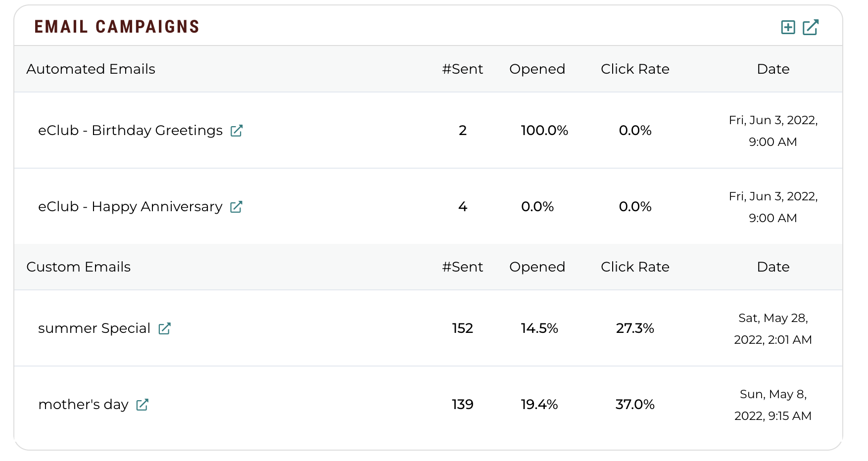Select eClub - Birthday Greetings campaign name
The height and width of the screenshot is (461, 868).
click(131, 131)
